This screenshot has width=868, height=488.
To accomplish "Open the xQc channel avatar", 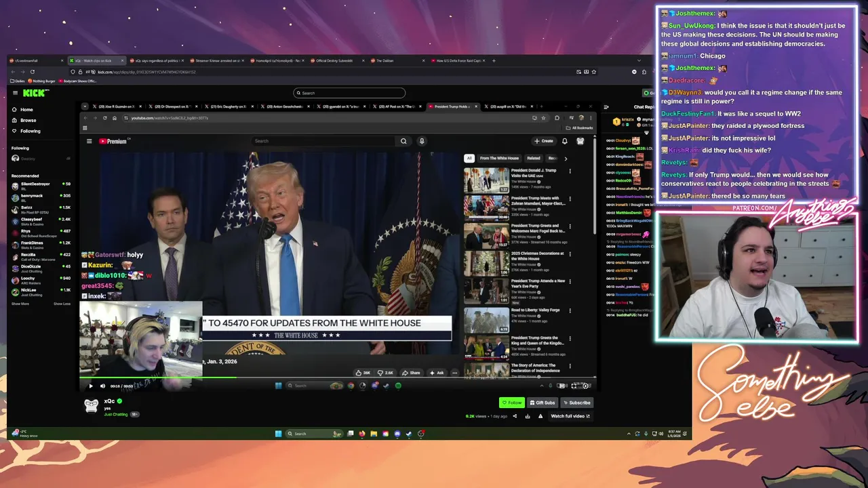I will tap(91, 405).
